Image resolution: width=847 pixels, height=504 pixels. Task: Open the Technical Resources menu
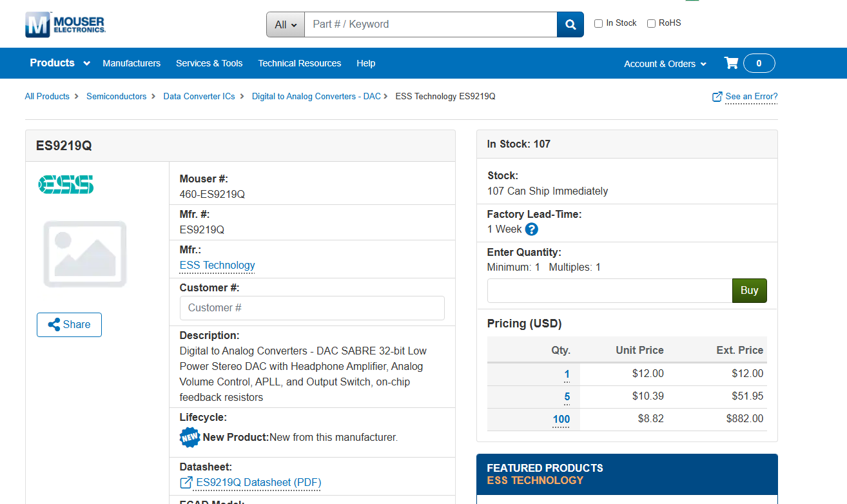pos(300,63)
